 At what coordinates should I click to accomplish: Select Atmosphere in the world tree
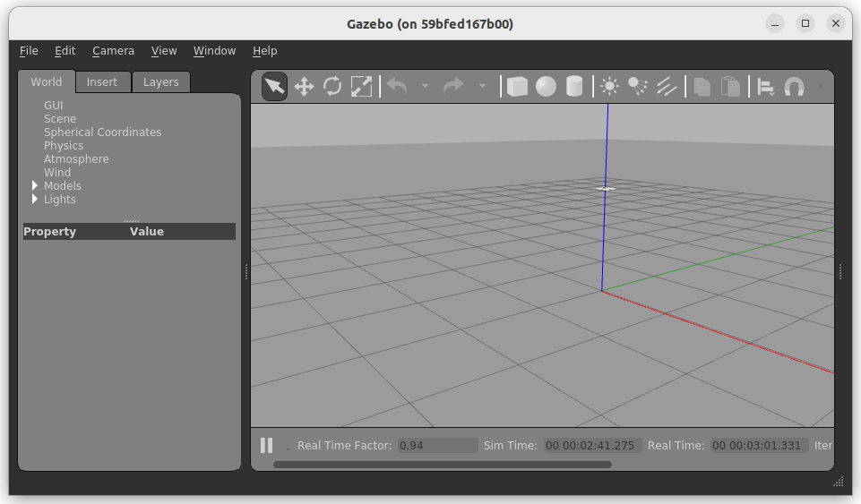click(76, 159)
